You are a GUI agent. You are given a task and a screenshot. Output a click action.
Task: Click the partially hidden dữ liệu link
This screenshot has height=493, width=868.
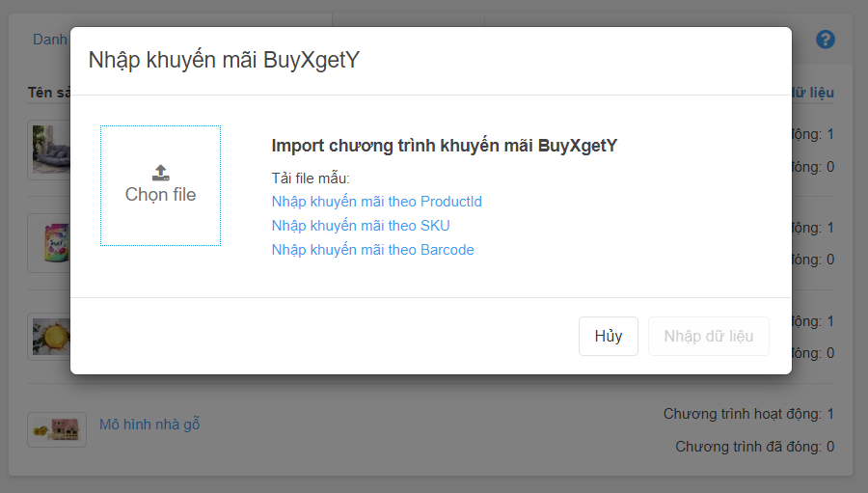tap(813, 92)
